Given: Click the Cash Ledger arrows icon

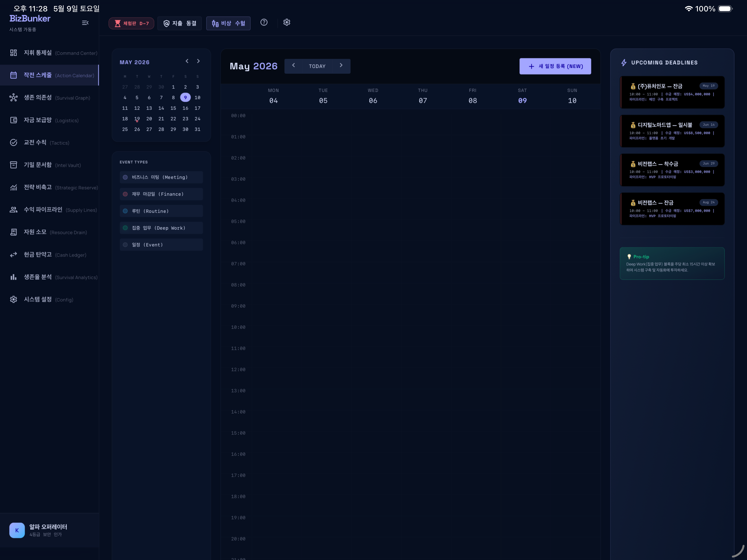Looking at the screenshot, I should 14,254.
